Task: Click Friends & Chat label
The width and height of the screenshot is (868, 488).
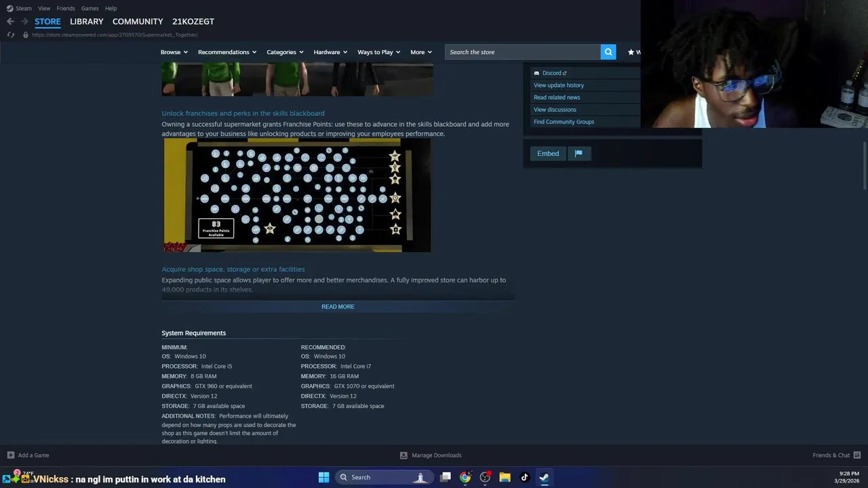Action: click(x=831, y=455)
